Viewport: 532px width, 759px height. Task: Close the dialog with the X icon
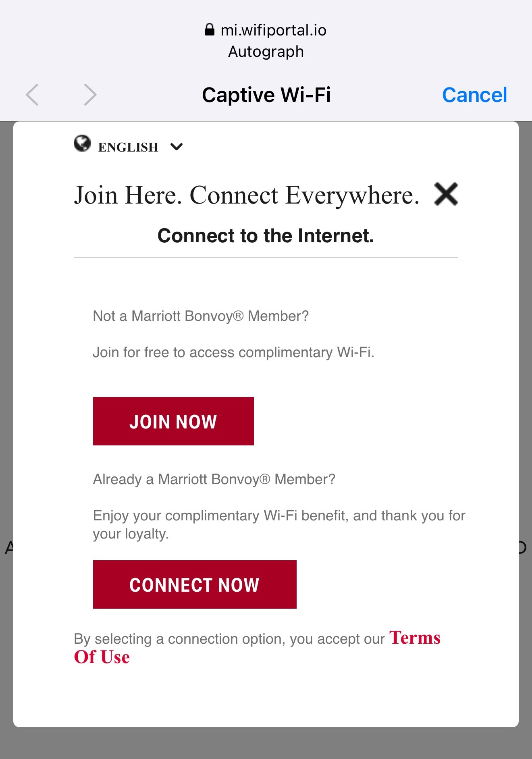point(446,194)
